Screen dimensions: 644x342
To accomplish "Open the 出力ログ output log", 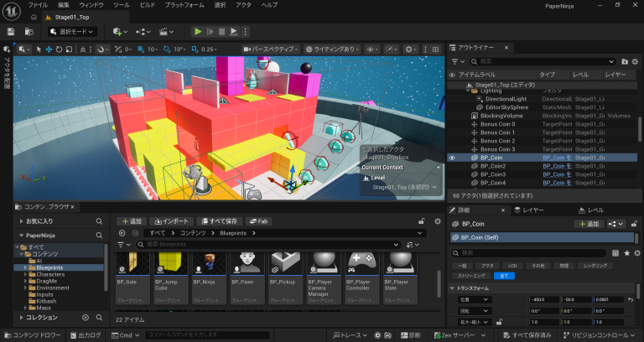I will click(x=85, y=335).
